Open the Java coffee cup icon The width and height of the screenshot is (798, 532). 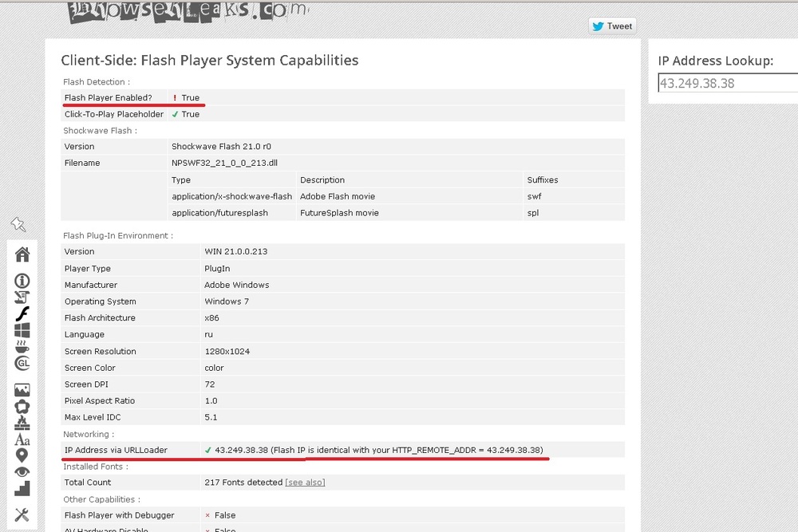22,347
